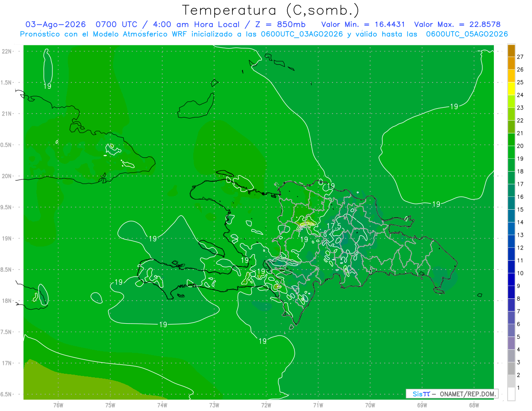This screenshot has width=532, height=411.
Task: Click the '8.5N' latitude axis label
Action: tap(6, 270)
